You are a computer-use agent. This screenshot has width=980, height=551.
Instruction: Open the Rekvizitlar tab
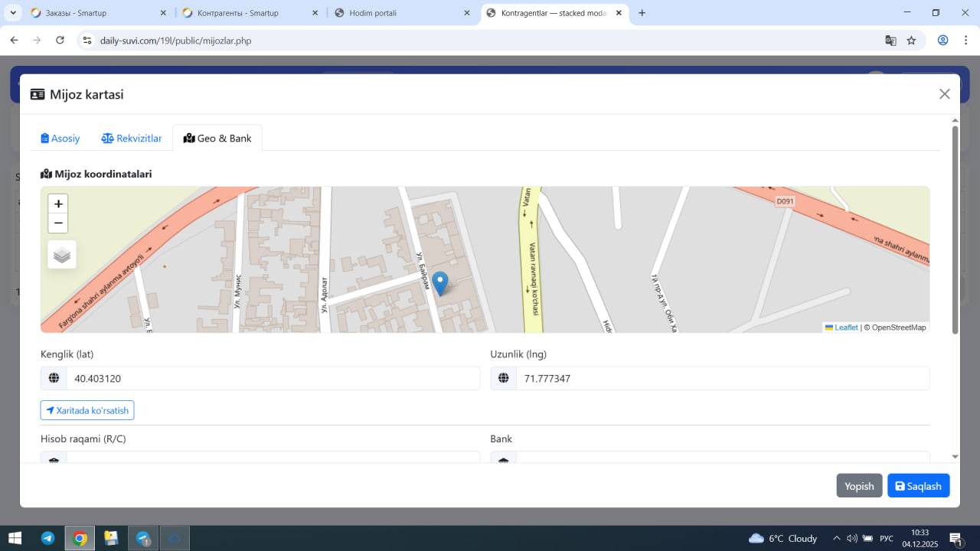pyautogui.click(x=132, y=139)
